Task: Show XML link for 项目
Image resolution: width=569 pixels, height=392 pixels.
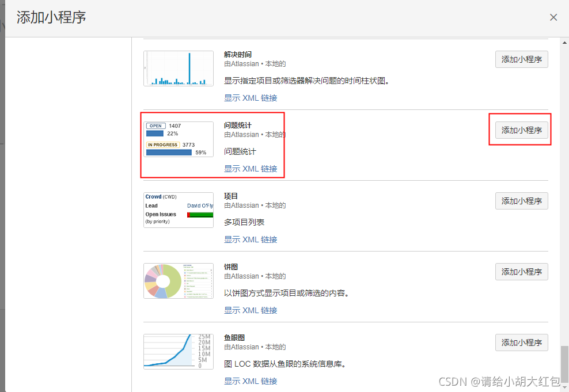Action: pyautogui.click(x=251, y=239)
